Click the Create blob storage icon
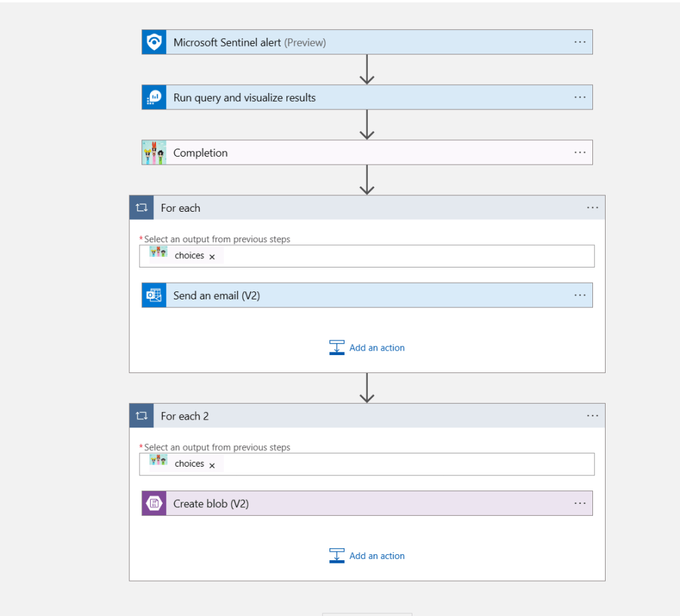Image resolution: width=680 pixels, height=616 pixels. pos(154,504)
